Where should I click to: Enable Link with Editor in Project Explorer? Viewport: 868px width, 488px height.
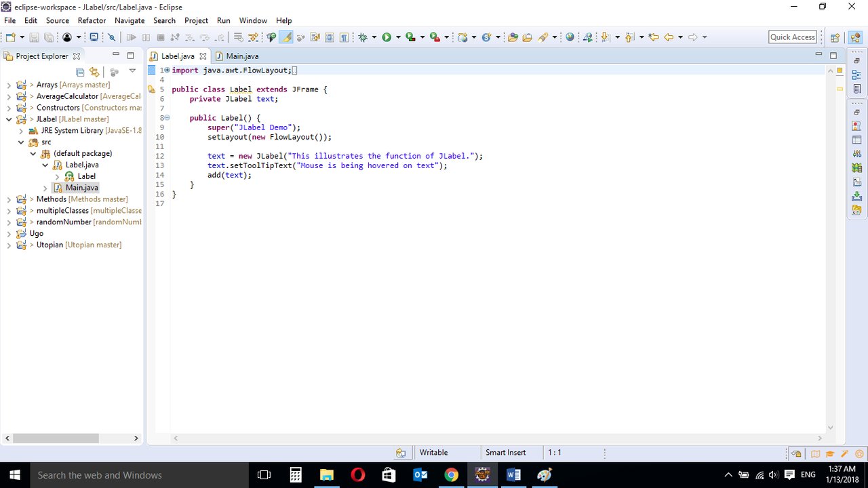click(94, 71)
